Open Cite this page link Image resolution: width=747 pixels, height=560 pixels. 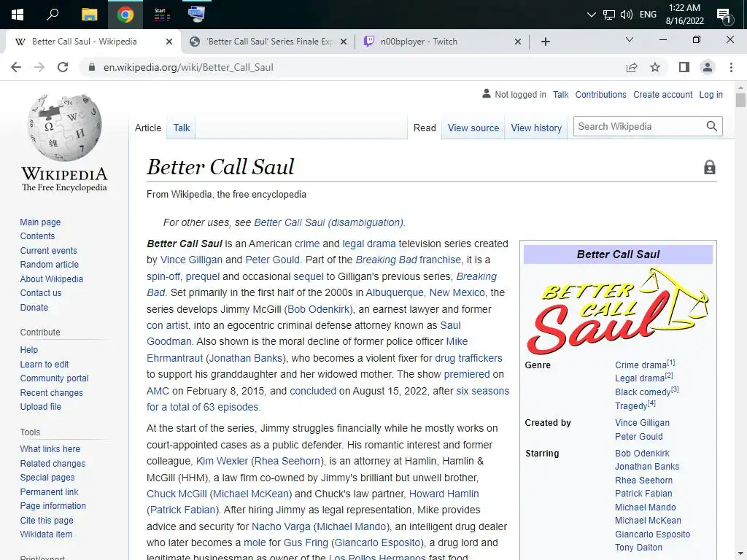[x=47, y=520]
